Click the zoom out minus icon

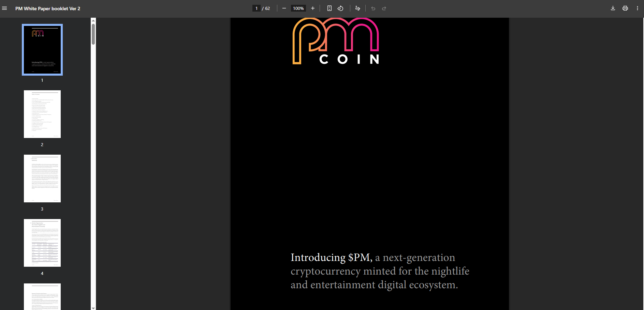click(284, 9)
